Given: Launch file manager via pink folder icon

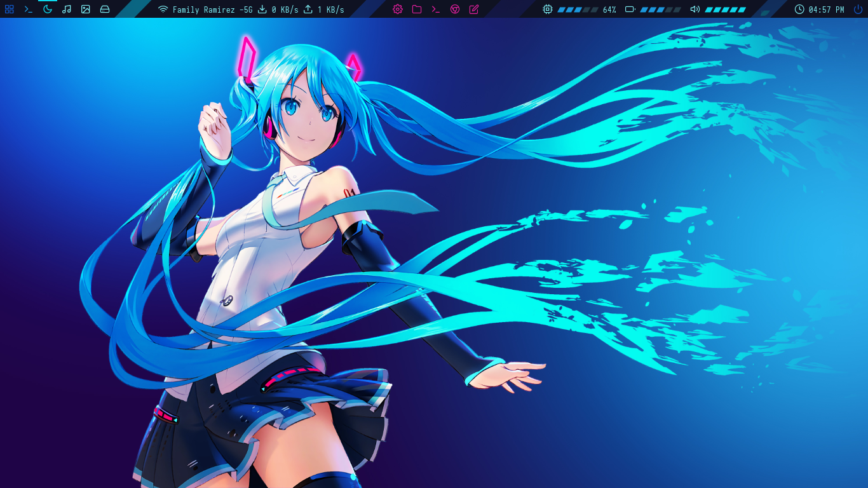Looking at the screenshot, I should pyautogui.click(x=417, y=10).
